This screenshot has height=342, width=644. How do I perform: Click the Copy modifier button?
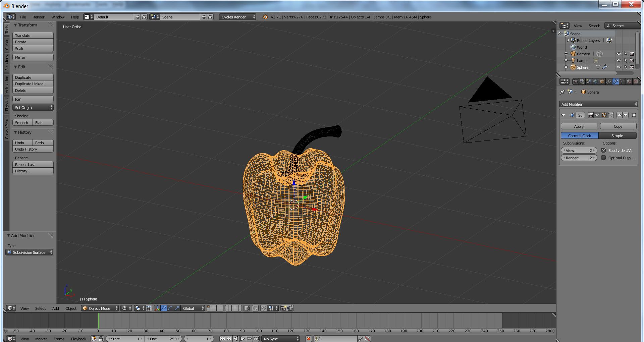[618, 126]
